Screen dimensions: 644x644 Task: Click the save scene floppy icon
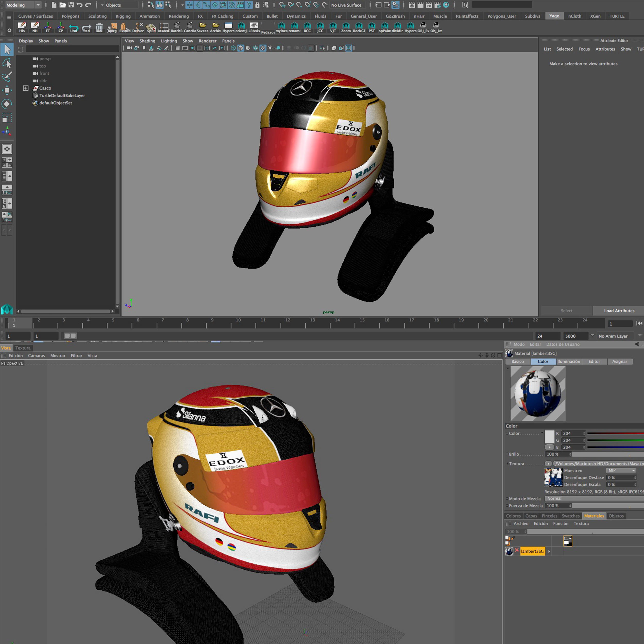tap(71, 5)
